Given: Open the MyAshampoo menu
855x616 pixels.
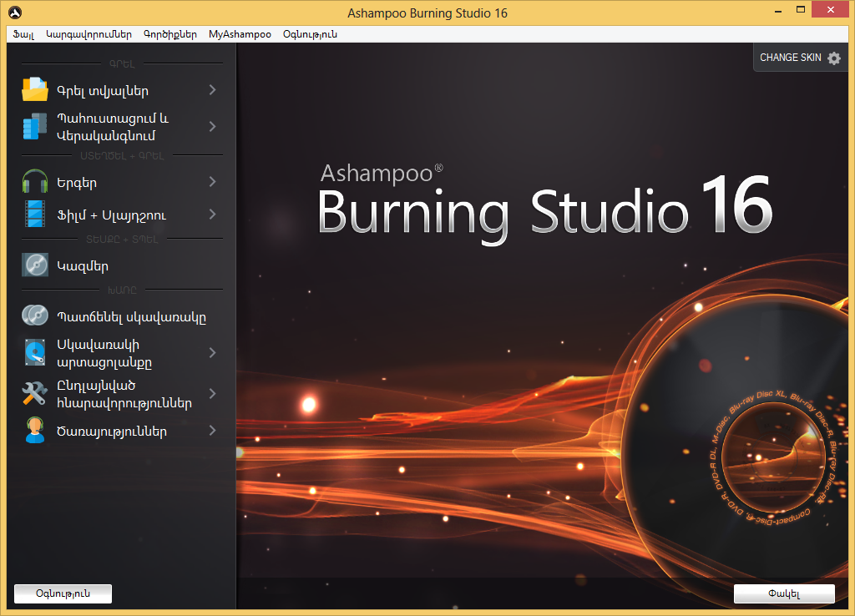Looking at the screenshot, I should coord(240,34).
